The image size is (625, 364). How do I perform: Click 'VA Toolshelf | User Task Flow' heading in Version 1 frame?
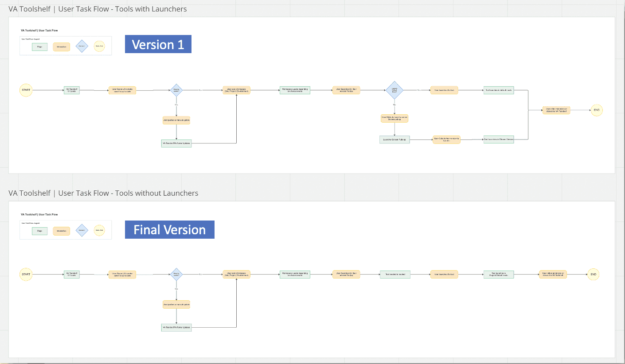tap(39, 31)
